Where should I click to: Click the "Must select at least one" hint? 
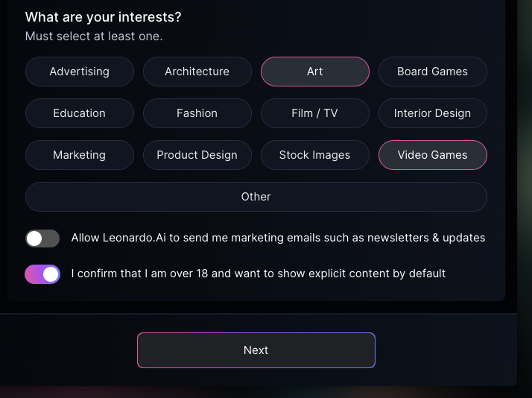point(94,36)
